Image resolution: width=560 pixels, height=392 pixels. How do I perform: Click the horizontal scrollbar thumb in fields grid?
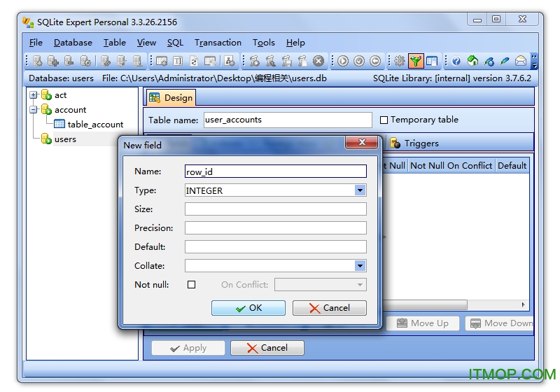[425, 304]
